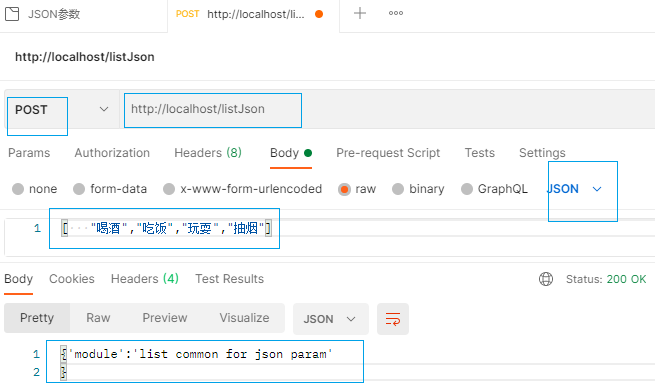Open the Settings tab

(x=542, y=153)
